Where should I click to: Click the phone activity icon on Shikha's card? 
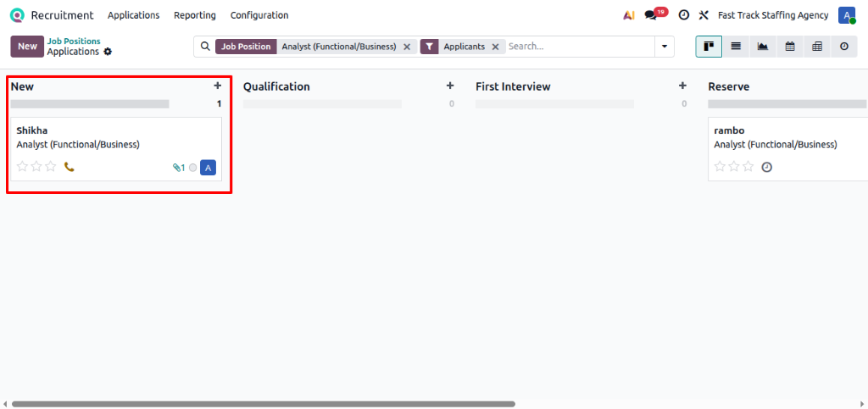pyautogui.click(x=70, y=167)
